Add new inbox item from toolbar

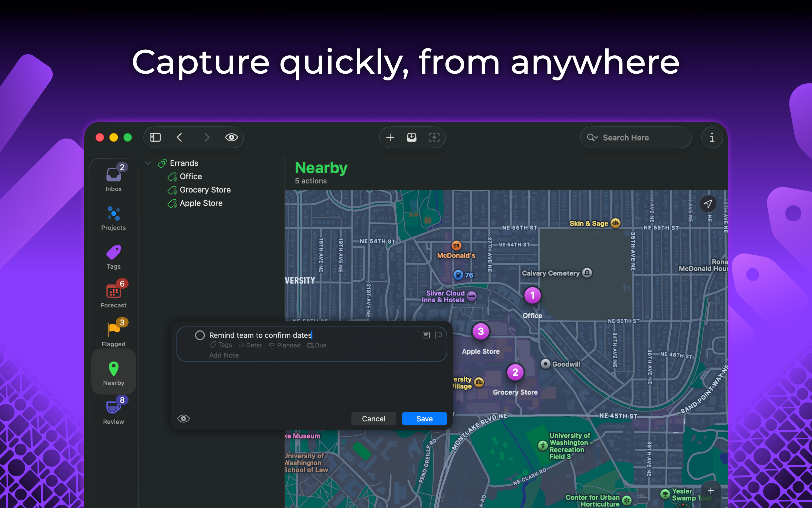[x=412, y=137]
